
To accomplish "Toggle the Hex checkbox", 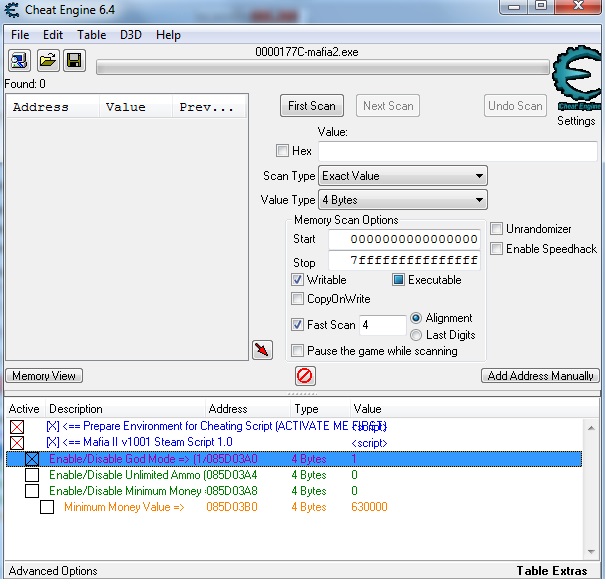I will click(282, 150).
